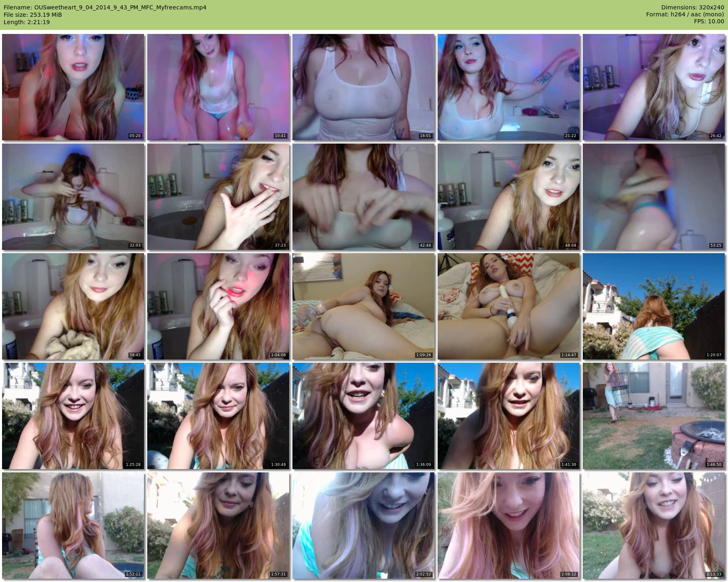Open the final frame marked 2:13:33
The image size is (728, 582).
[x=654, y=526]
